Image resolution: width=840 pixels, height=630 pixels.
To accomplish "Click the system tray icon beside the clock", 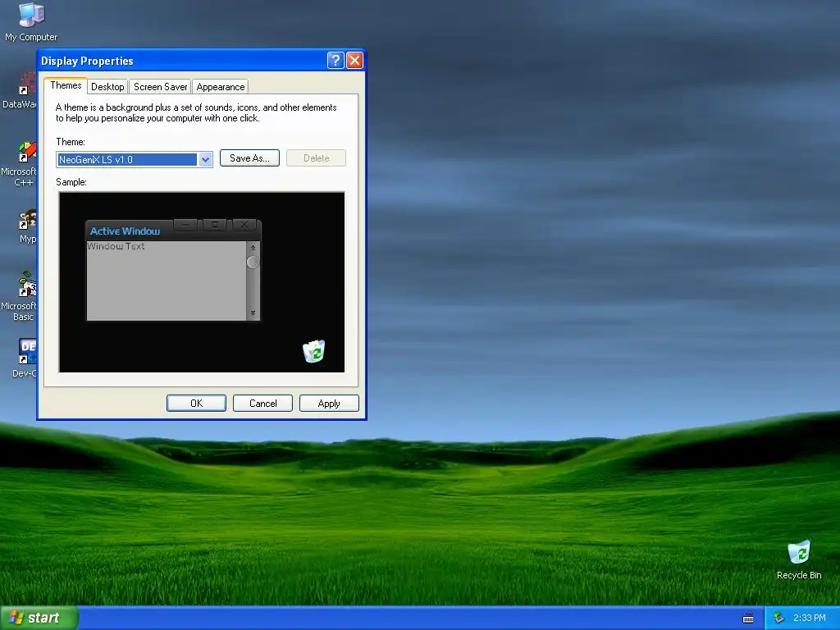I will tap(778, 618).
